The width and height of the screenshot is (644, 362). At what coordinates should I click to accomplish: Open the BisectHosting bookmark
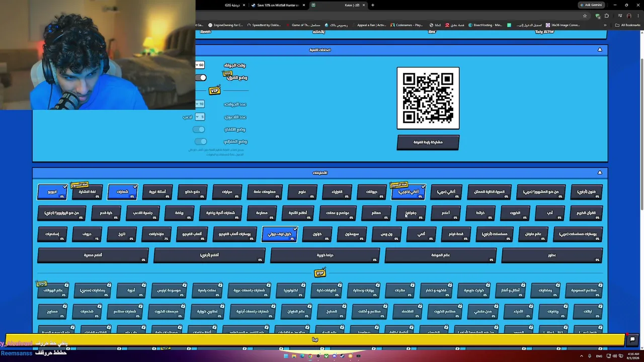[x=486, y=25]
